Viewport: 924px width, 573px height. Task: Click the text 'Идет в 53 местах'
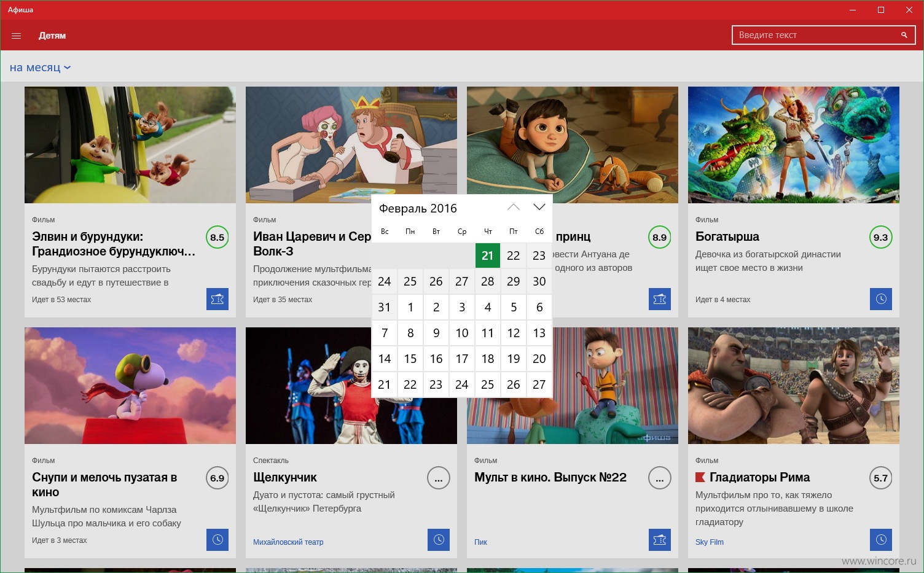[x=61, y=300]
